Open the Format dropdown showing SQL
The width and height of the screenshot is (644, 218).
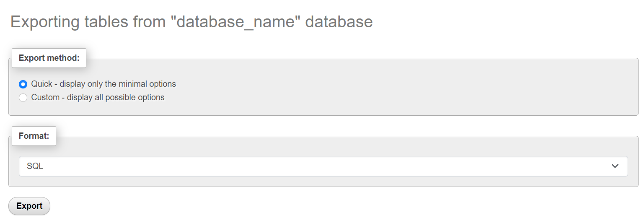323,166
